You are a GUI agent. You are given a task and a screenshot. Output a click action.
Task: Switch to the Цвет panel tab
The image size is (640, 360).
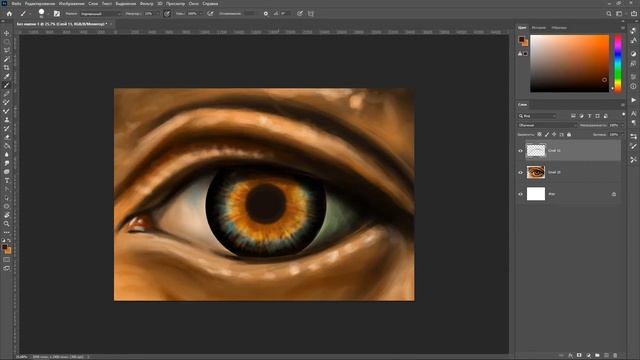click(x=522, y=28)
